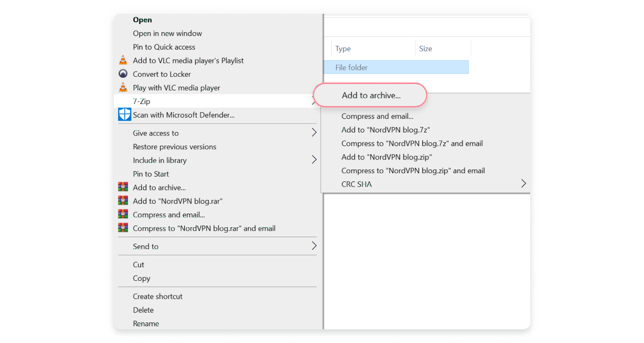644x343 pixels.
Task: Expand the Give access to submenu arrow
Action: coord(314,132)
